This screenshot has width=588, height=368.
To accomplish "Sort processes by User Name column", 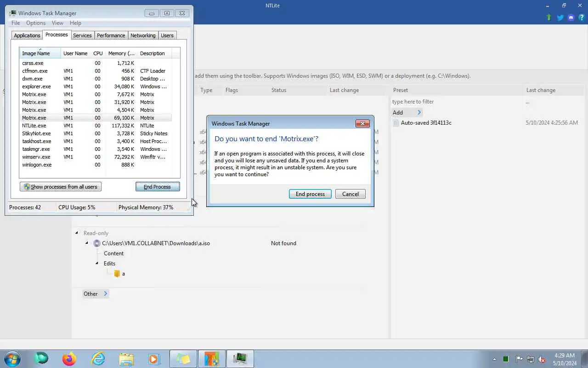I will (x=75, y=53).
